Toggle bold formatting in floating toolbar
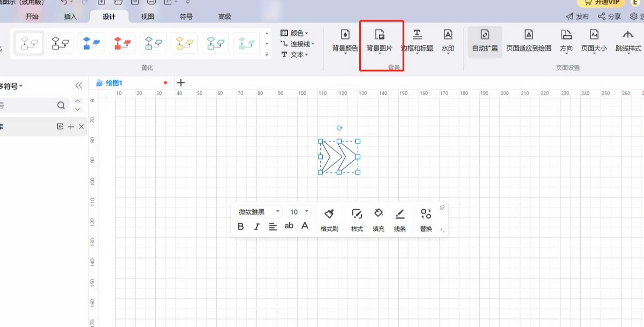The height and width of the screenshot is (327, 644). (x=240, y=226)
